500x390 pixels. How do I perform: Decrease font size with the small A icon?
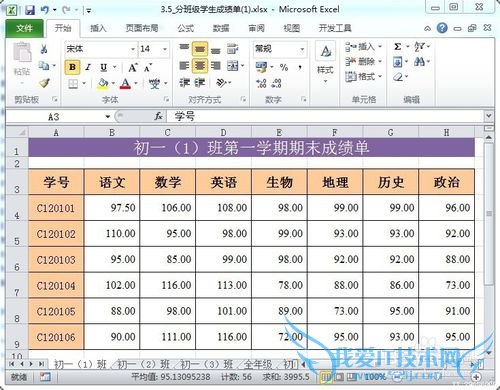[148, 68]
